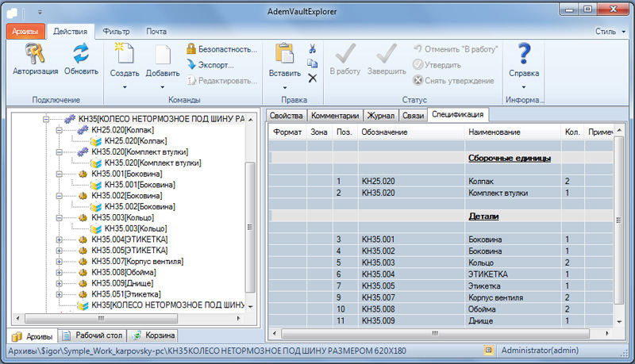Click the delete X icon in Правка

[x=312, y=78]
